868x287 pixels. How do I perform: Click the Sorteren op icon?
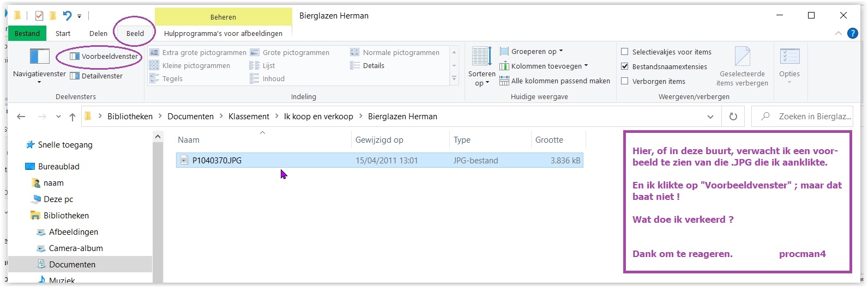481,57
